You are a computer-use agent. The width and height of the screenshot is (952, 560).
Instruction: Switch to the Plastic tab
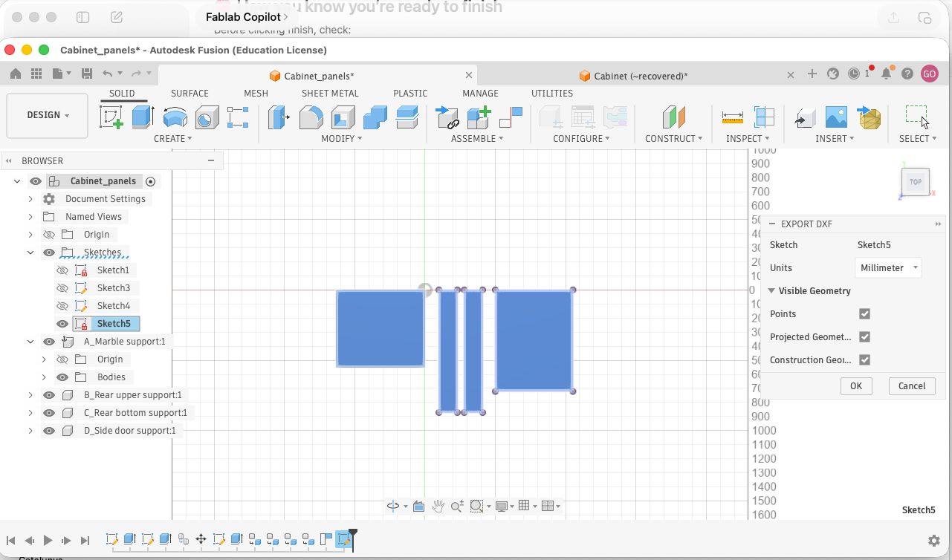pyautogui.click(x=410, y=94)
